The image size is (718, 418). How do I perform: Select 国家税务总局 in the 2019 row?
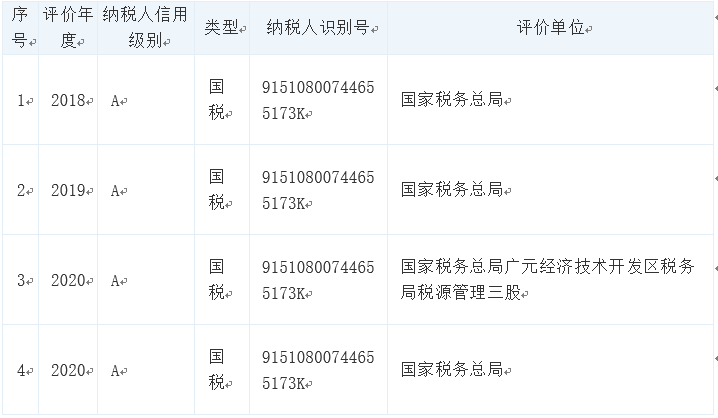[x=451, y=190]
